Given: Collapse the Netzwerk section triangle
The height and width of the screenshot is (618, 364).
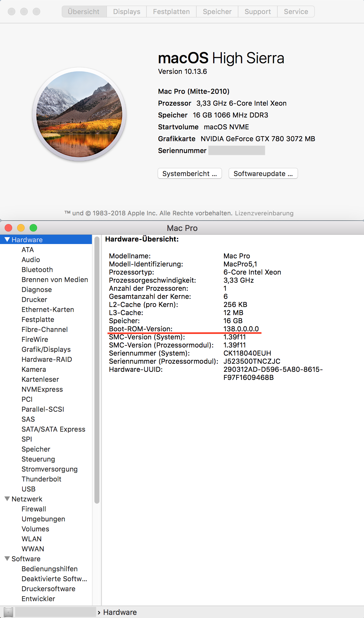Looking at the screenshot, I should pos(7,499).
